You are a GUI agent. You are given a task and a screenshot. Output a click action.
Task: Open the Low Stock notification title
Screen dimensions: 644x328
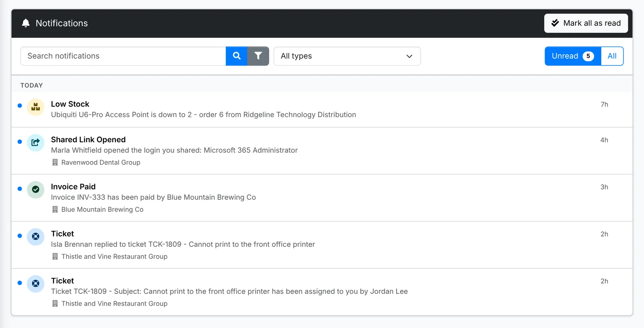(x=70, y=104)
